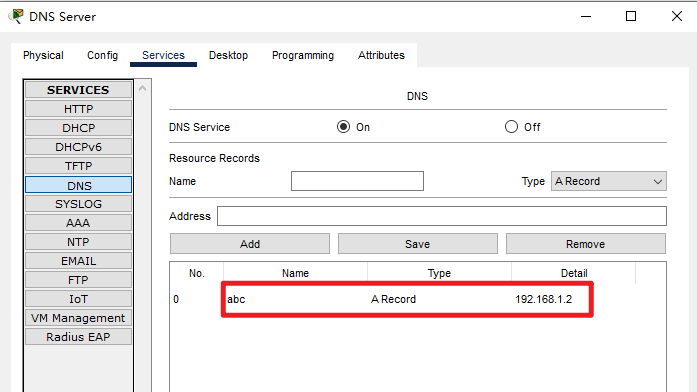Save the DNS resource record
697x392 pixels.
click(x=418, y=244)
